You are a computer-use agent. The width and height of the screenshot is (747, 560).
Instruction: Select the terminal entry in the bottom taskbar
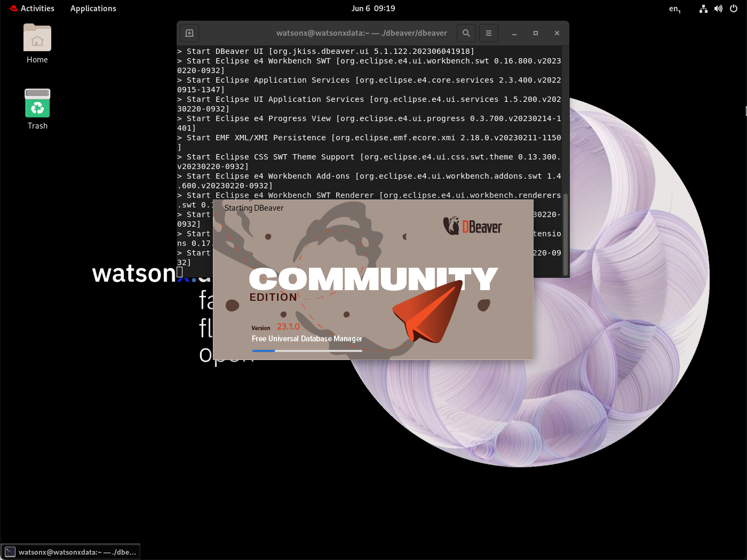[x=70, y=552]
